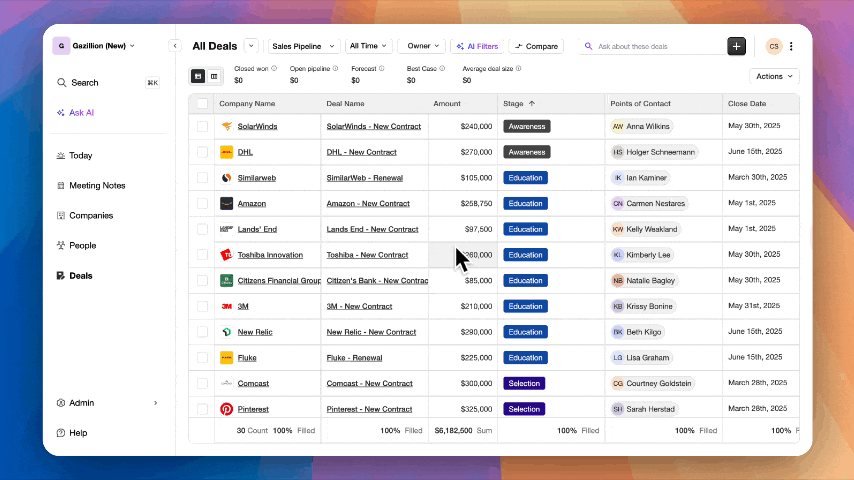Viewport: 854px width, 480px height.
Task: Open the Sales Pipeline dropdown
Action: pyautogui.click(x=303, y=46)
